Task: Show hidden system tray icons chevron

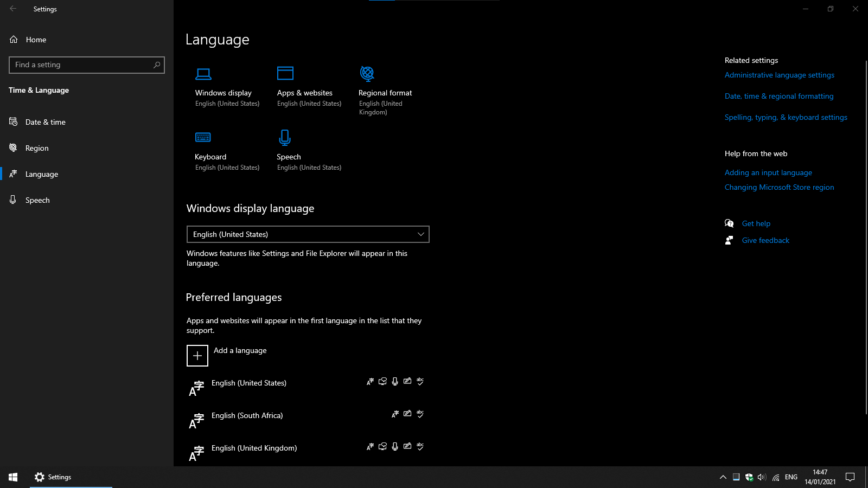Action: pos(723,477)
